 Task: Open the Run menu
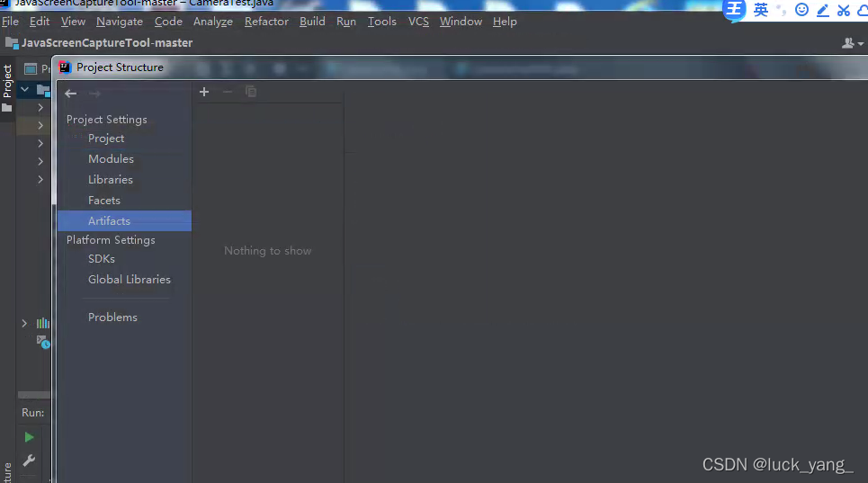[x=346, y=22]
